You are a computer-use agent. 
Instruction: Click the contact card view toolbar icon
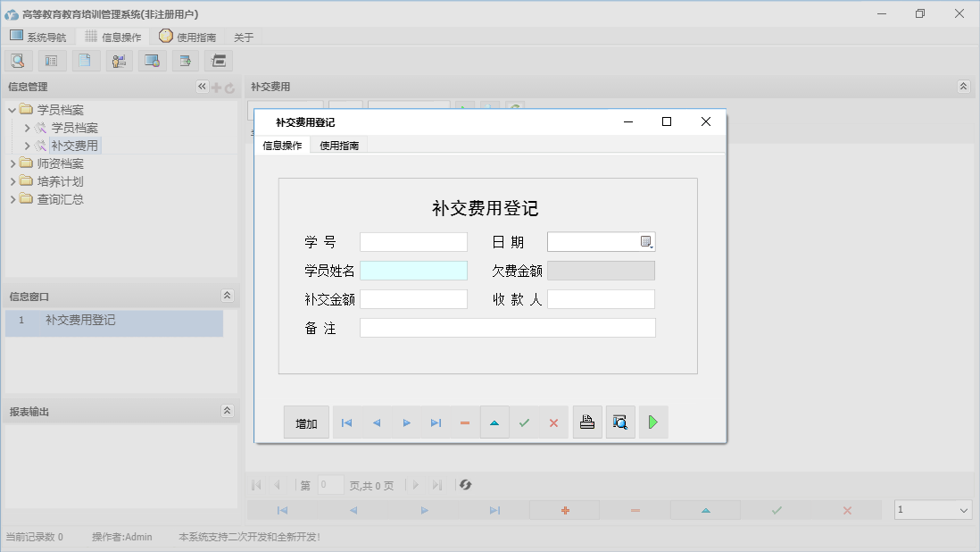coord(51,60)
